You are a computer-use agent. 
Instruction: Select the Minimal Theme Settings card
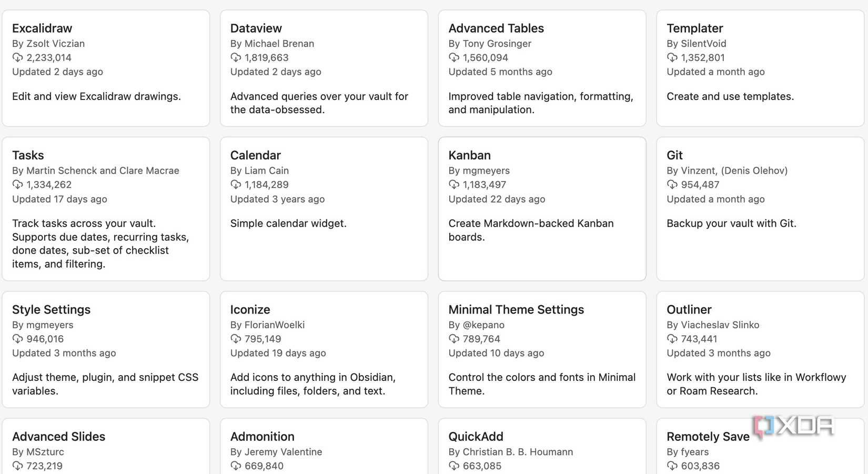coord(542,349)
